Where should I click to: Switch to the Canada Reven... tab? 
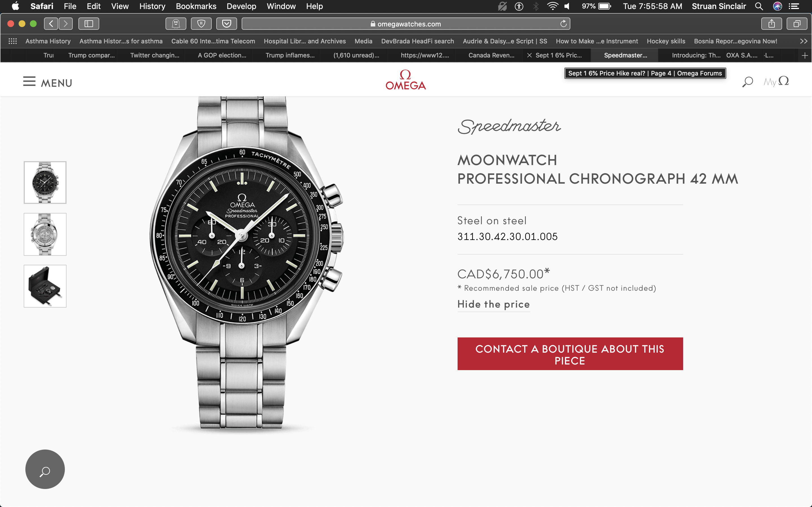[491, 55]
